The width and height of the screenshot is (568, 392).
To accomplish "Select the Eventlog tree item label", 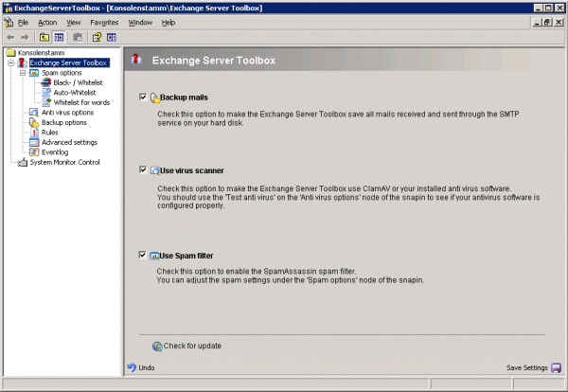I will point(55,152).
